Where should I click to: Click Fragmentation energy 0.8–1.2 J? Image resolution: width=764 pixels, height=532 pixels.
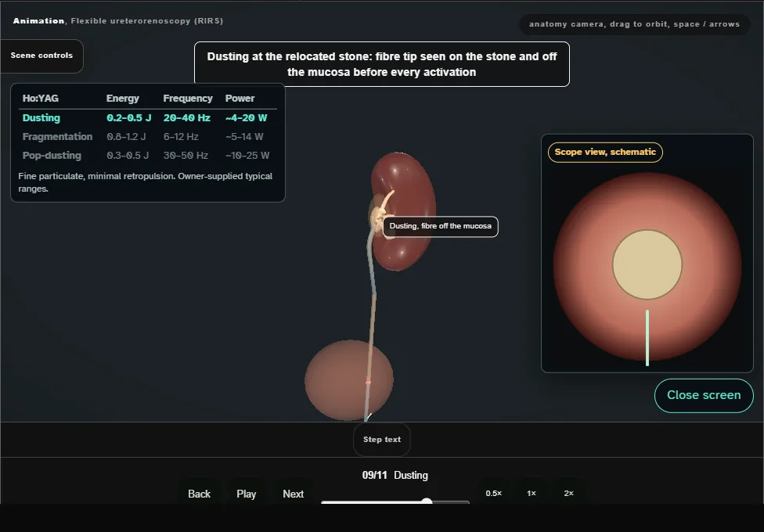click(x=126, y=137)
